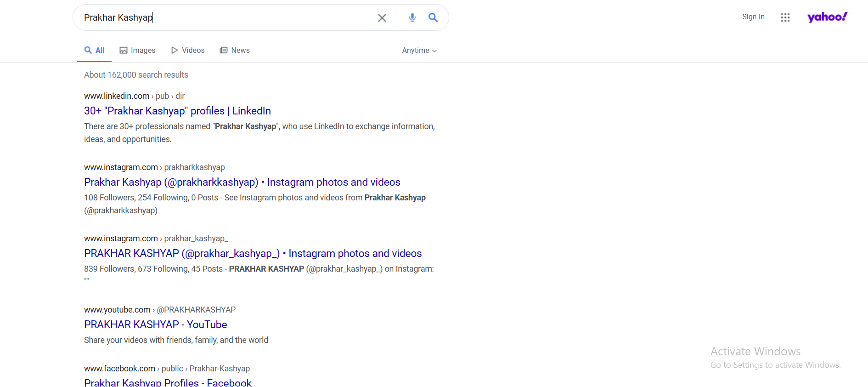Click the Sign In link
Screen dimensions: 868x387
click(753, 17)
